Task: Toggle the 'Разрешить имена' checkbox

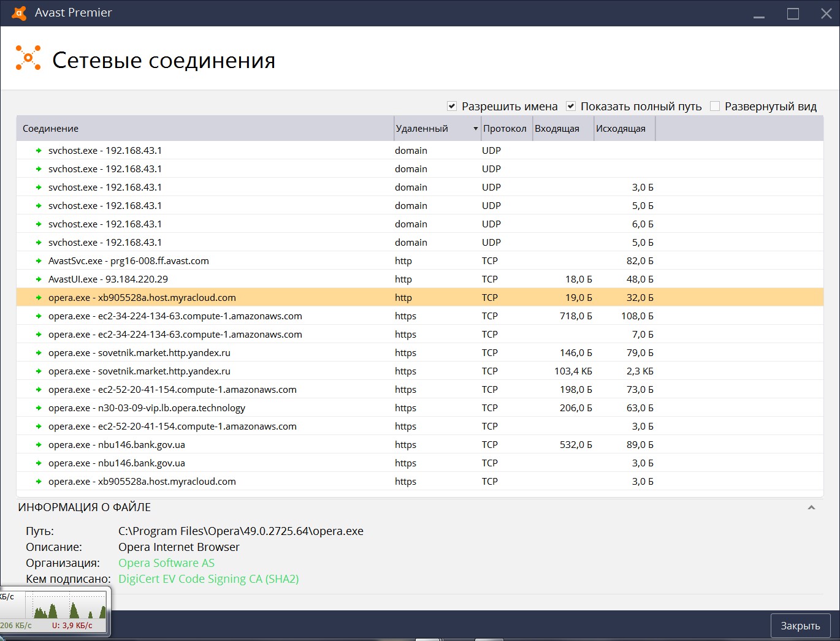Action: pyautogui.click(x=452, y=106)
